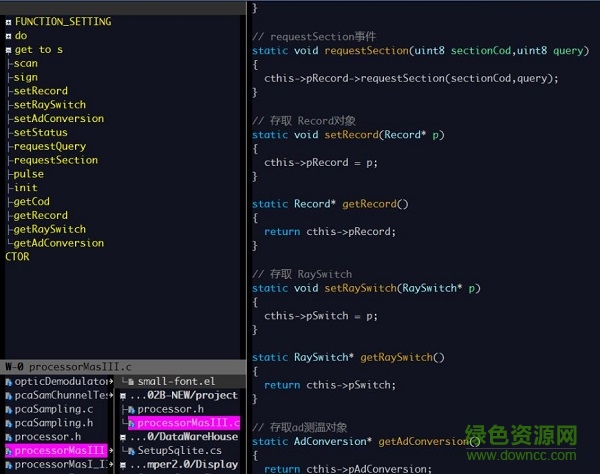Click file icon beside small-font.el

point(131,382)
